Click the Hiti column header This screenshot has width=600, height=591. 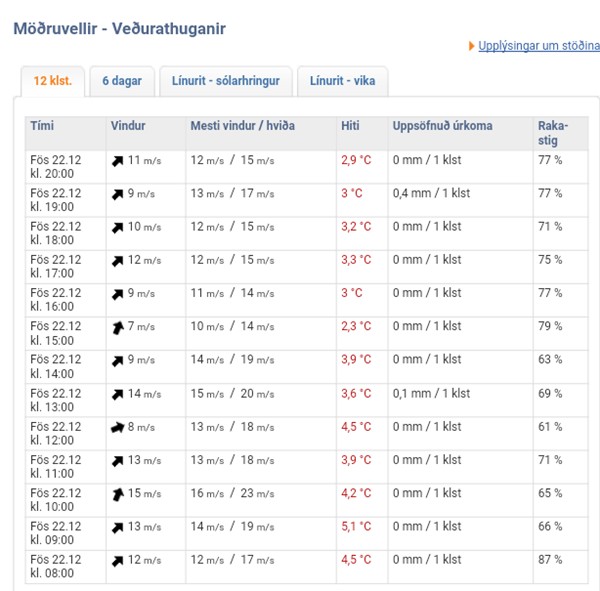coord(350,126)
